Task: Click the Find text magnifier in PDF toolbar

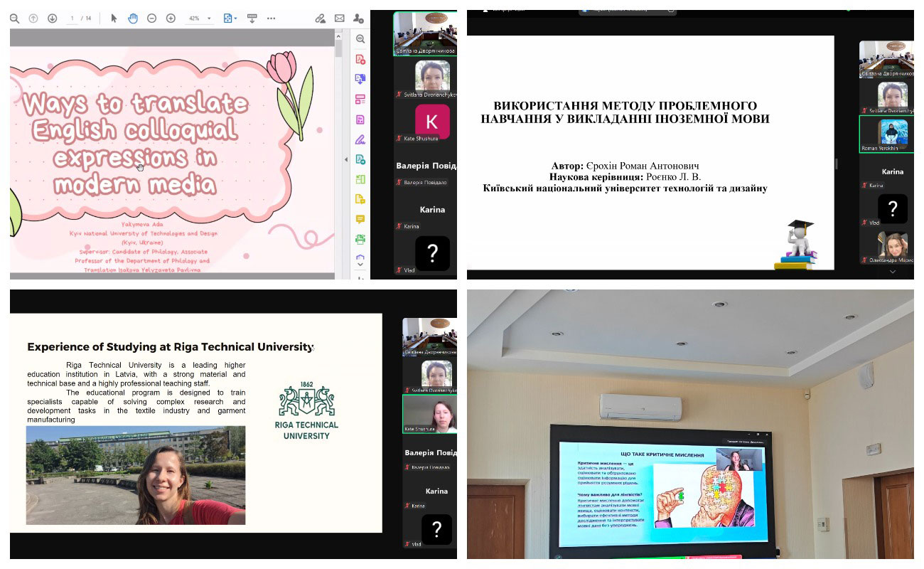Action: point(14,18)
